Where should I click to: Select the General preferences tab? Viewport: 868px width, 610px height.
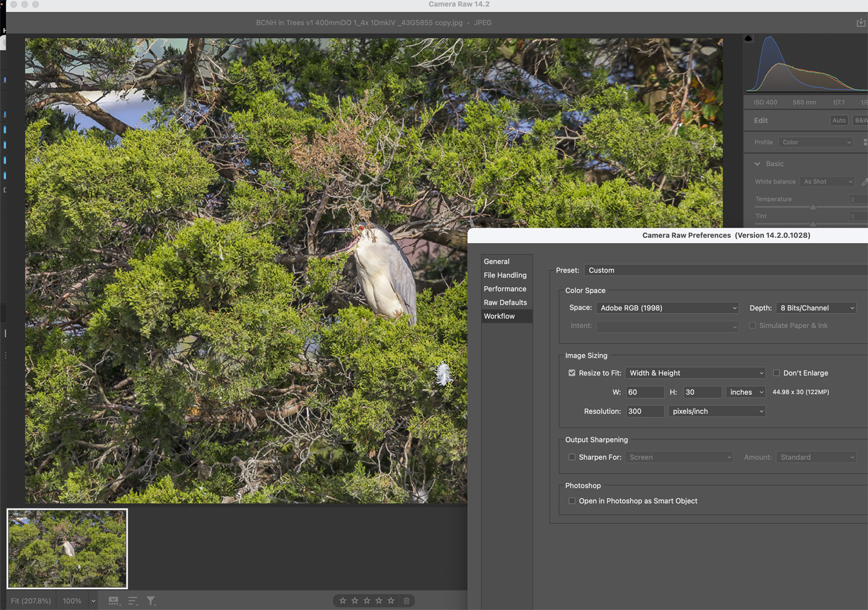tap(496, 261)
